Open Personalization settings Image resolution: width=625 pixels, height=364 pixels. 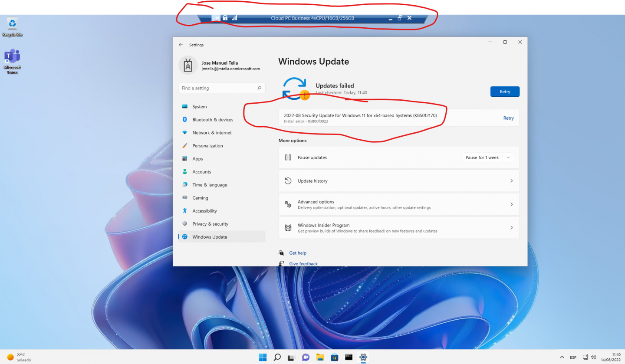tap(222, 146)
